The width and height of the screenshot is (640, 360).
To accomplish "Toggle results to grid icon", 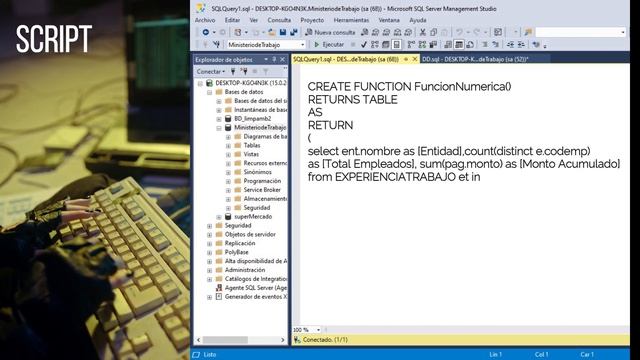I will (x=459, y=44).
